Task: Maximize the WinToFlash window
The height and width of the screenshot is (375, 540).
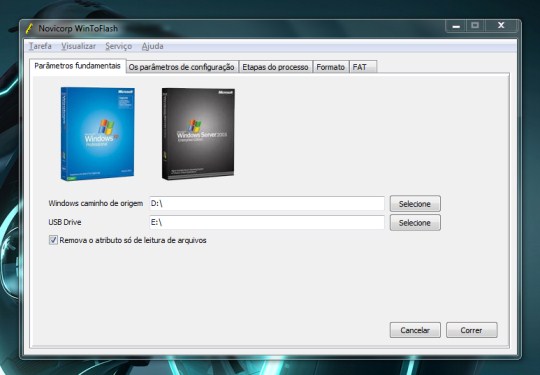Action: point(475,26)
